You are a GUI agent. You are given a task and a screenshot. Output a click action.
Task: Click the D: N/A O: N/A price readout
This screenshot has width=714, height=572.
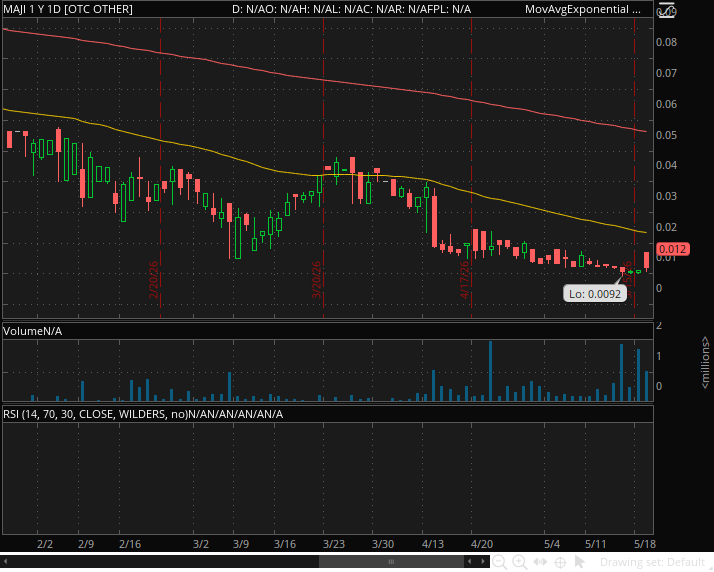[x=351, y=9]
